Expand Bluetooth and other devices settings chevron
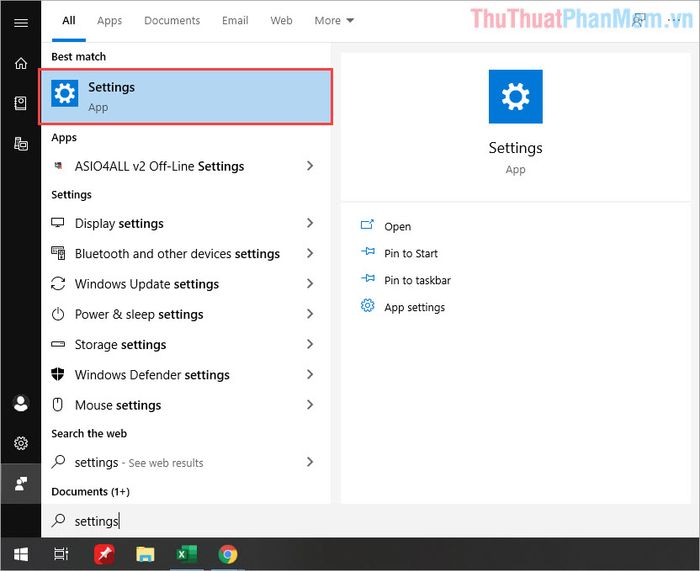The width and height of the screenshot is (700, 571). click(310, 253)
